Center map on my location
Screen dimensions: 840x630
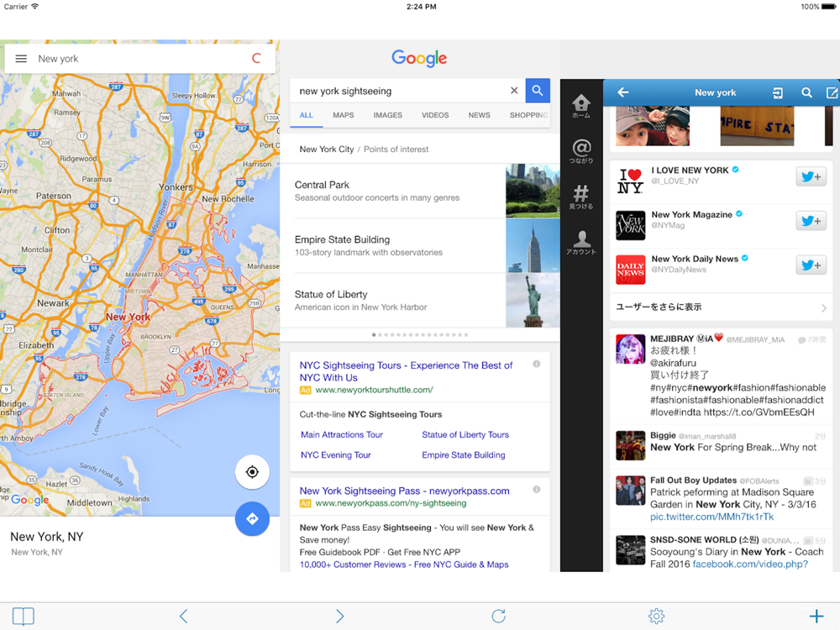tap(252, 472)
